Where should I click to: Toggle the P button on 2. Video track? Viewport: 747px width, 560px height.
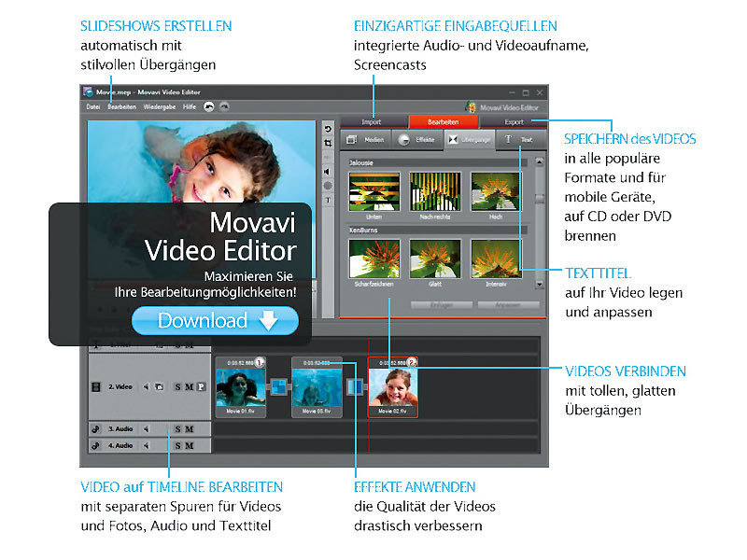point(201,386)
